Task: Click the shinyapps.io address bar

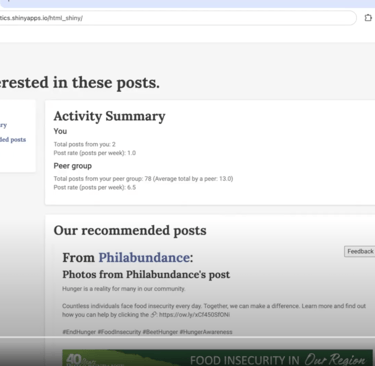Action: click(x=177, y=18)
